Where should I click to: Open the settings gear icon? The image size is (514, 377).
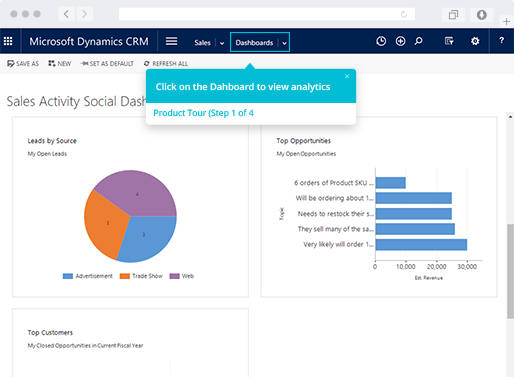(x=475, y=41)
